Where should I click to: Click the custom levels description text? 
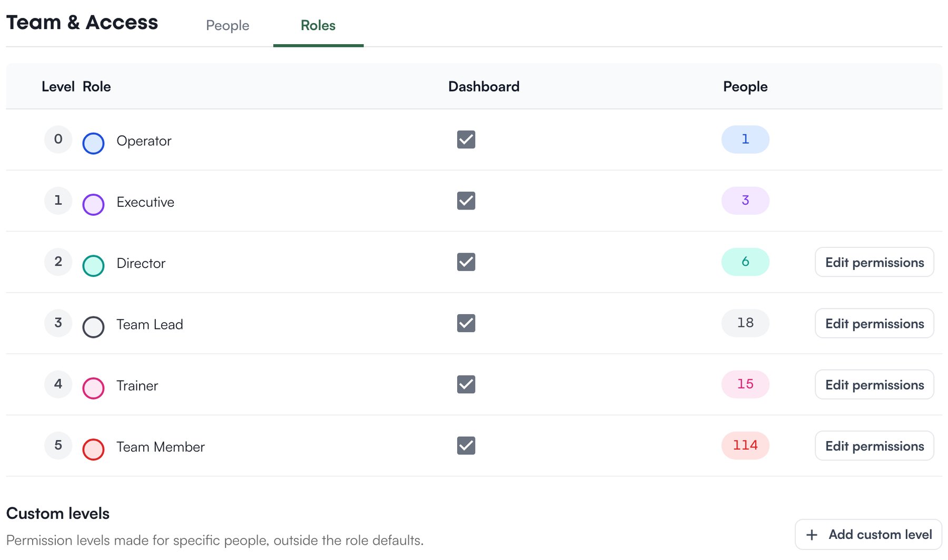pyautogui.click(x=215, y=541)
